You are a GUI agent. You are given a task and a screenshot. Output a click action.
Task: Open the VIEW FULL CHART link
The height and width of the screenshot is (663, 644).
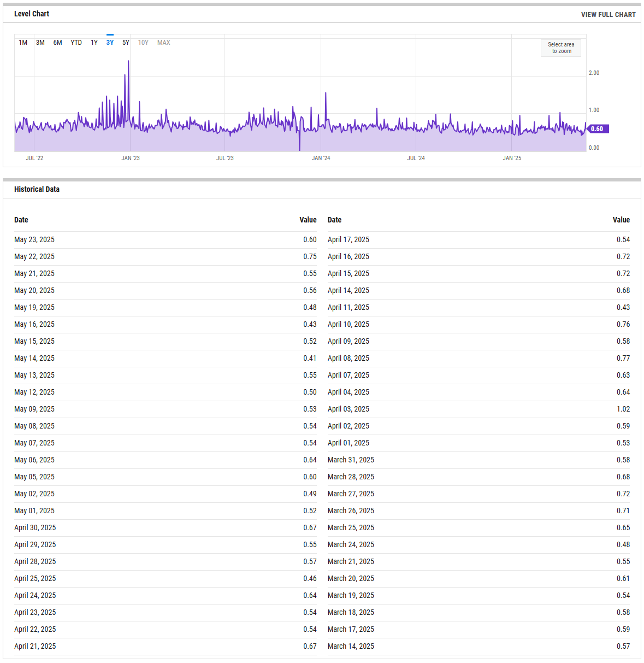point(608,15)
